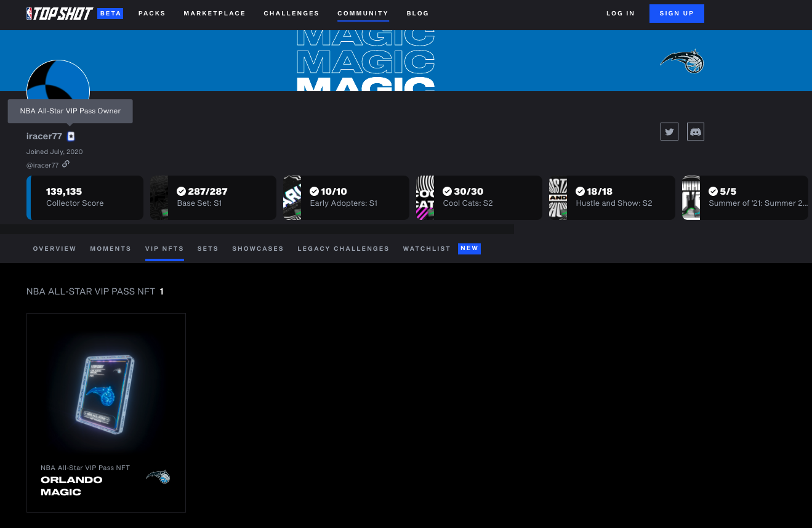Open the Discord profile icon
812x528 pixels.
pyautogui.click(x=695, y=131)
